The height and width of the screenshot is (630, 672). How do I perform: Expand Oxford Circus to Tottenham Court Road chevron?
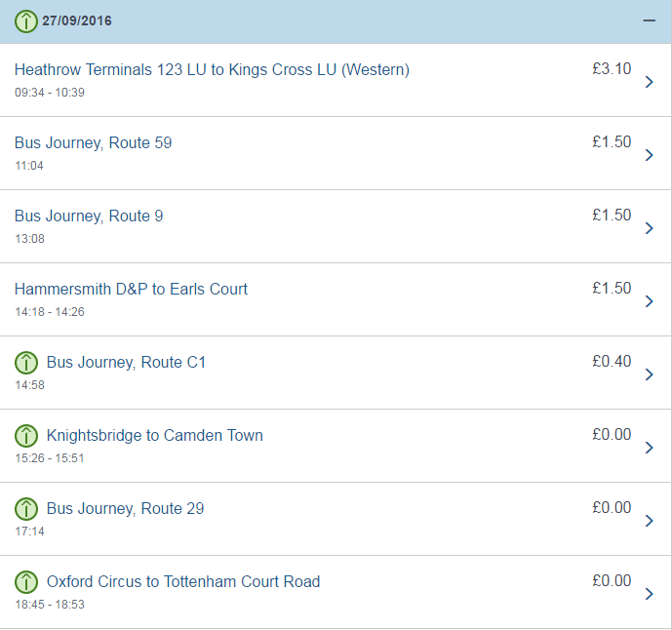(x=650, y=594)
